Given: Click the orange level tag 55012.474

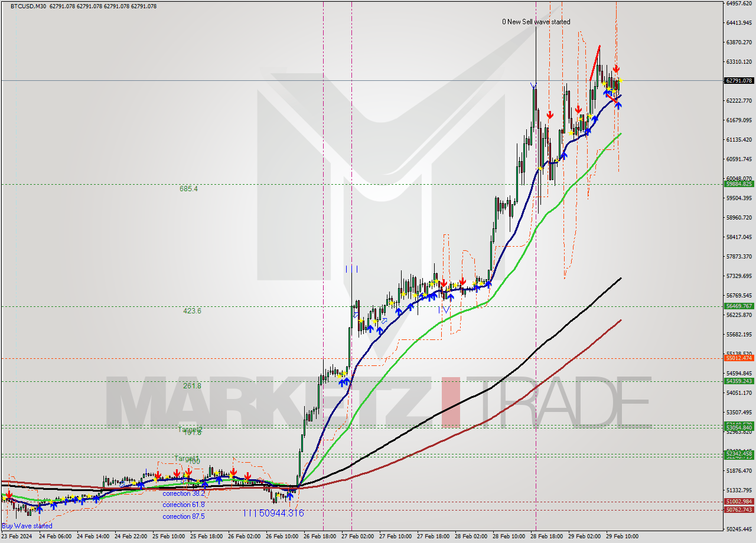Looking at the screenshot, I should tap(739, 358).
